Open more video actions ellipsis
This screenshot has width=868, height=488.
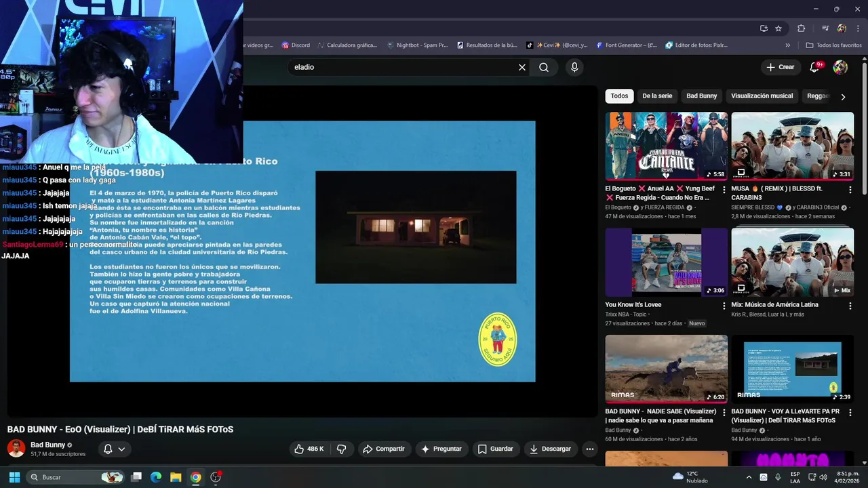[x=590, y=449]
